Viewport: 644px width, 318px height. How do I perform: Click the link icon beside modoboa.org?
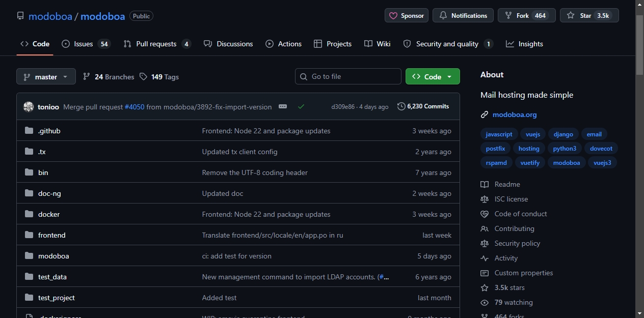pyautogui.click(x=485, y=115)
